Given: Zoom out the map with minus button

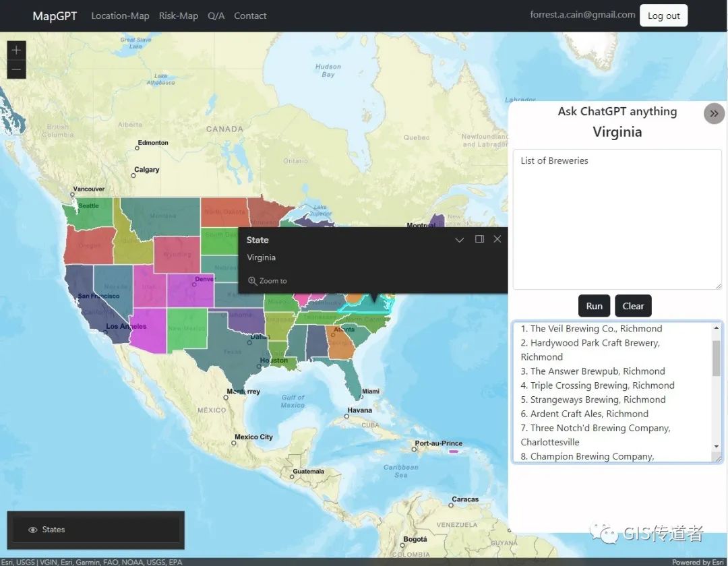Looking at the screenshot, I should point(16,69).
